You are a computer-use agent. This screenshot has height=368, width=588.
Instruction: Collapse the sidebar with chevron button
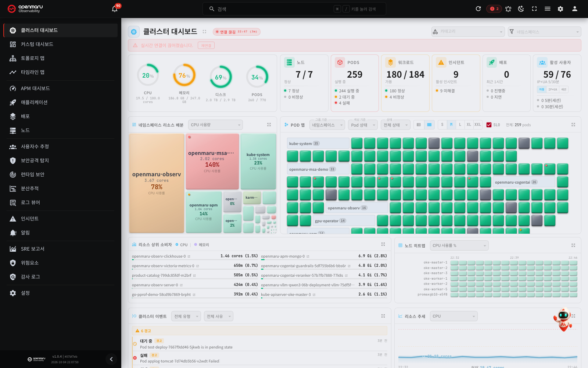[111, 359]
